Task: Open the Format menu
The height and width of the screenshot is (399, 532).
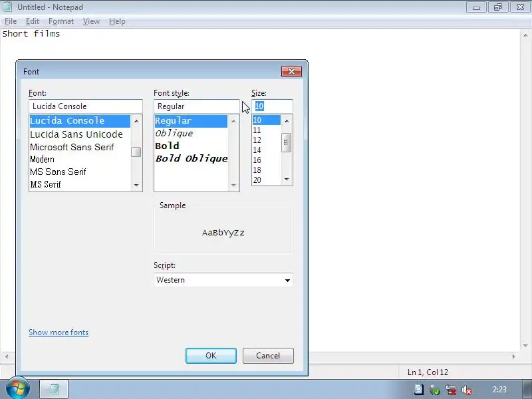Action: tap(61, 21)
